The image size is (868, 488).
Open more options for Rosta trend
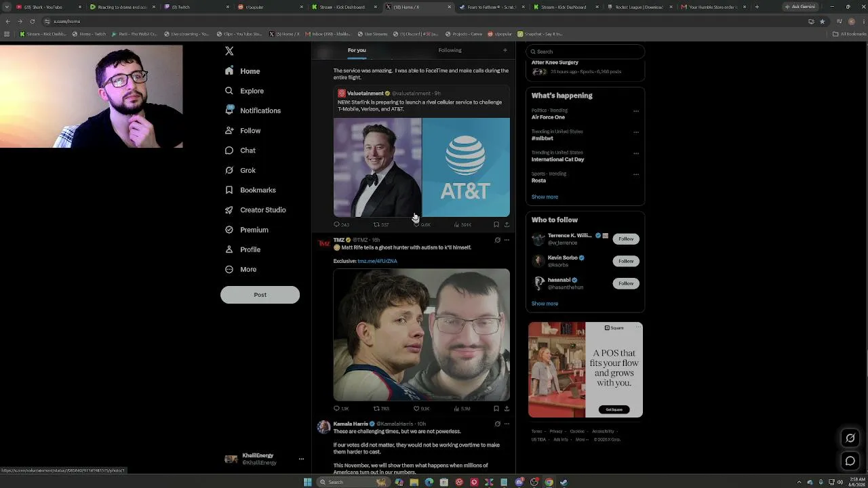636,174
